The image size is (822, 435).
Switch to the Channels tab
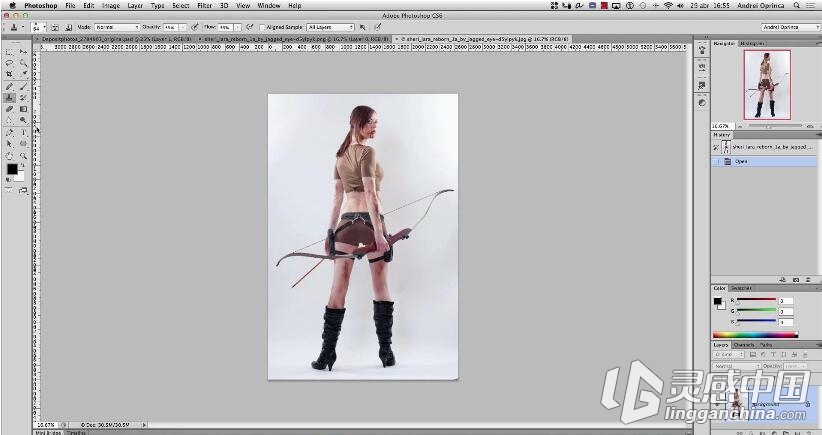pyautogui.click(x=744, y=345)
